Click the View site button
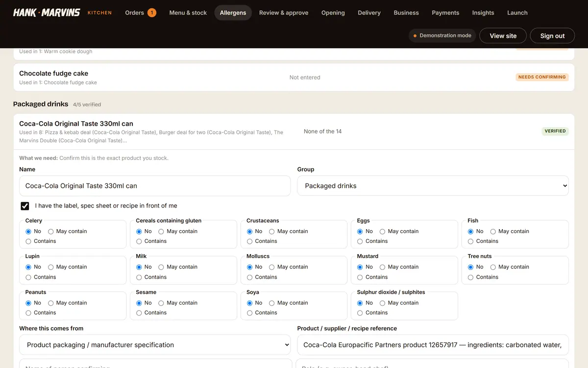This screenshot has height=368, width=588. (503, 36)
